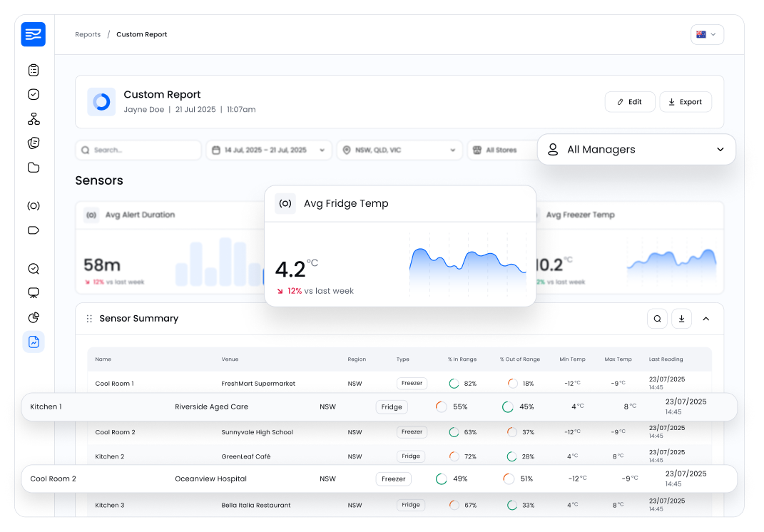Click the sensors signal sidebar icon
This screenshot has height=532, width=764.
click(x=34, y=206)
